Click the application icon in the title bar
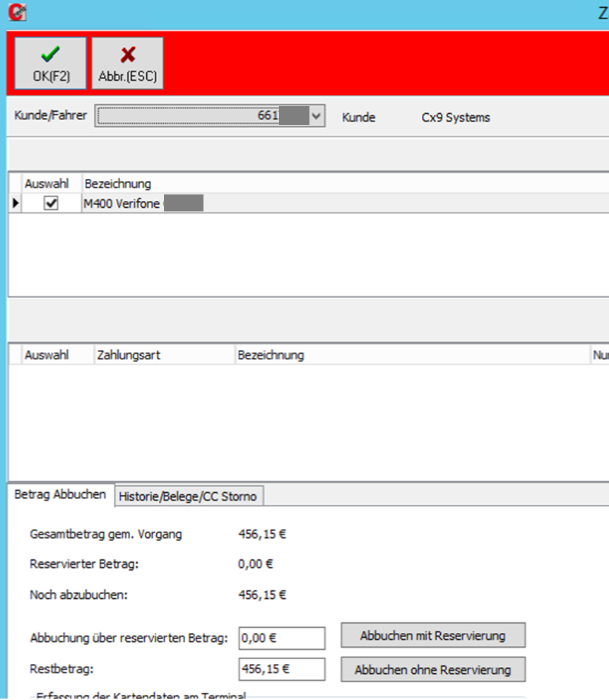 point(12,12)
